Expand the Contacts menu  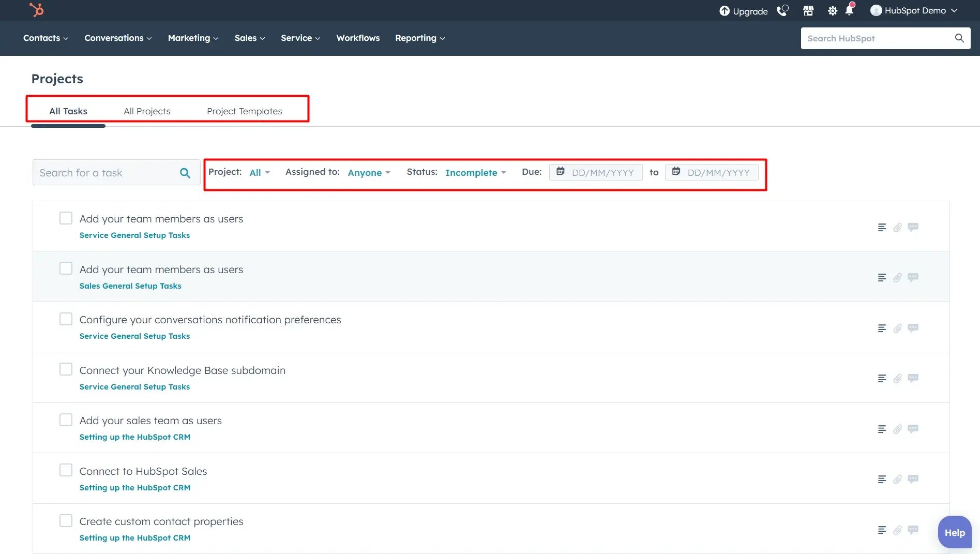click(46, 38)
